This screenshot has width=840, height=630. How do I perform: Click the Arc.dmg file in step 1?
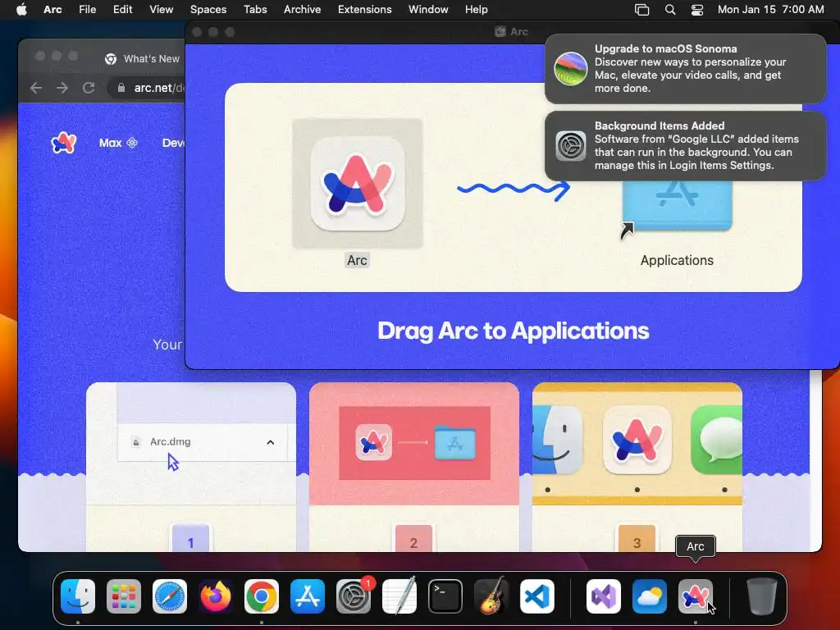170,442
